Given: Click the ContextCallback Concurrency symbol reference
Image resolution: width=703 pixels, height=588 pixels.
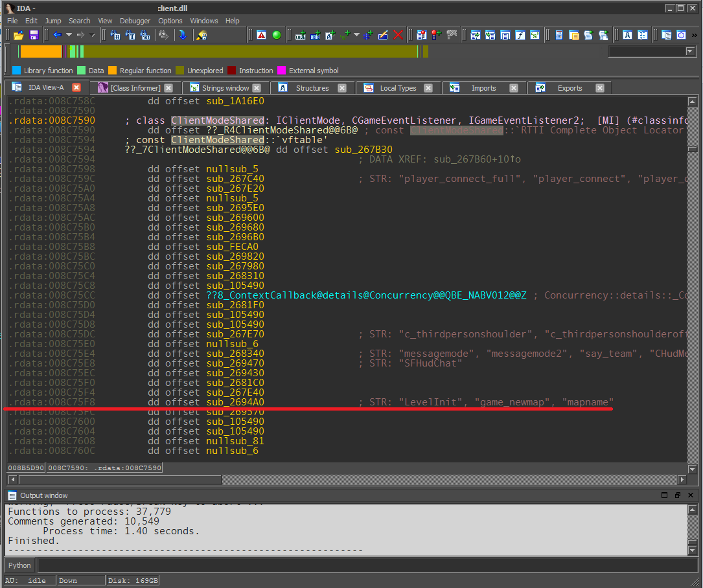Looking at the screenshot, I should pyautogui.click(x=366, y=295).
